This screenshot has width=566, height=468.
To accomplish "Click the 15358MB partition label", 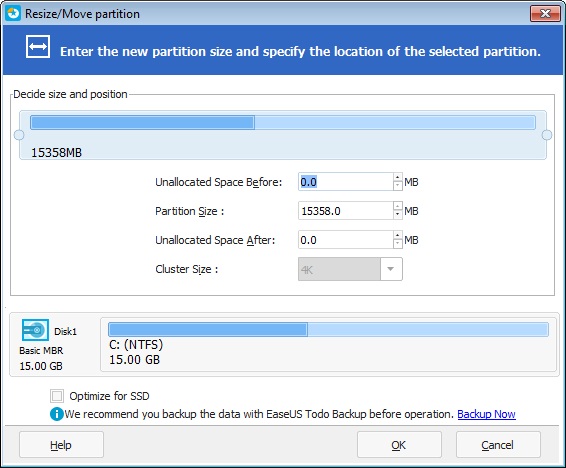I will (56, 153).
